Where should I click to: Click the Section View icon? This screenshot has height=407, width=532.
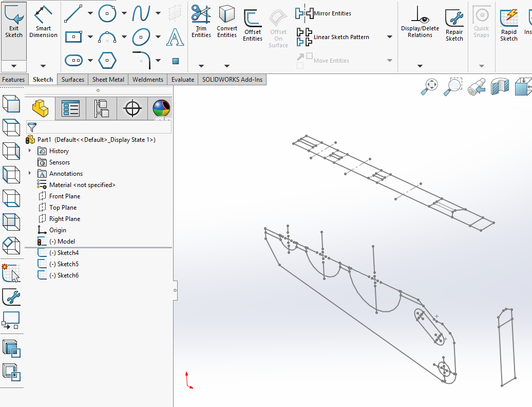500,86
